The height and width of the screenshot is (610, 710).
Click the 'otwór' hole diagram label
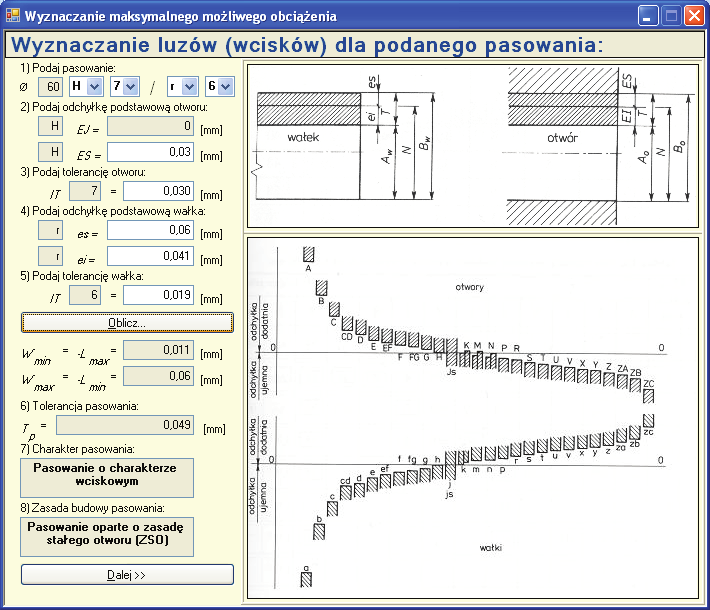tap(562, 138)
